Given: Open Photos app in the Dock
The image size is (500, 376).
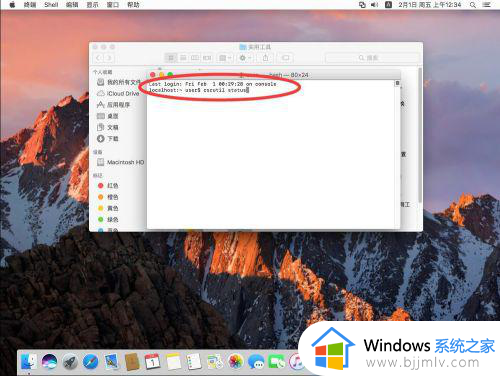Looking at the screenshot, I should [236, 362].
